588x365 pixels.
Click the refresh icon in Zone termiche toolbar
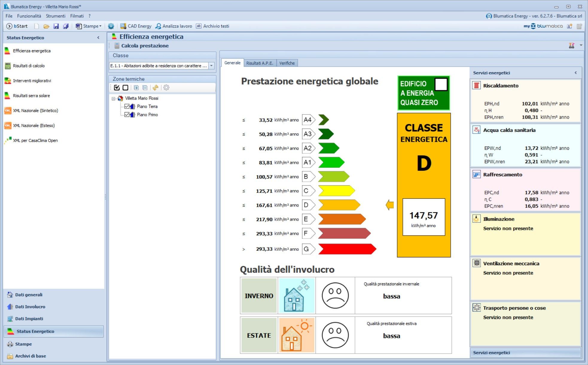pos(156,88)
